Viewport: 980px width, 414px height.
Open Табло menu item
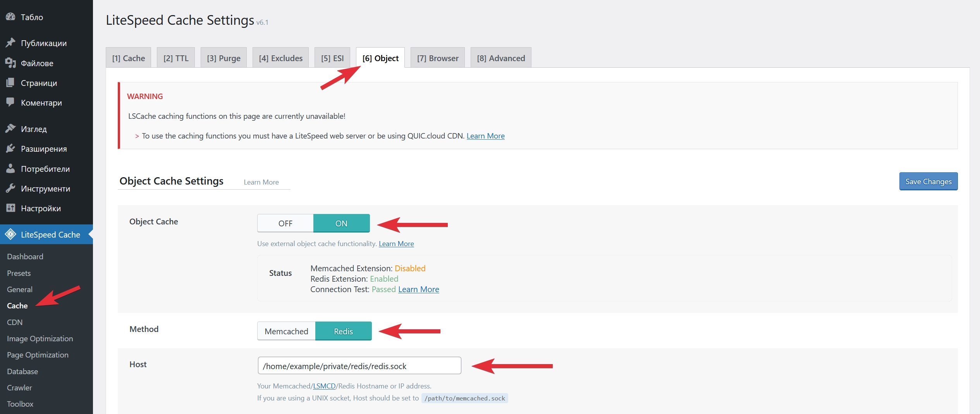[46, 17]
